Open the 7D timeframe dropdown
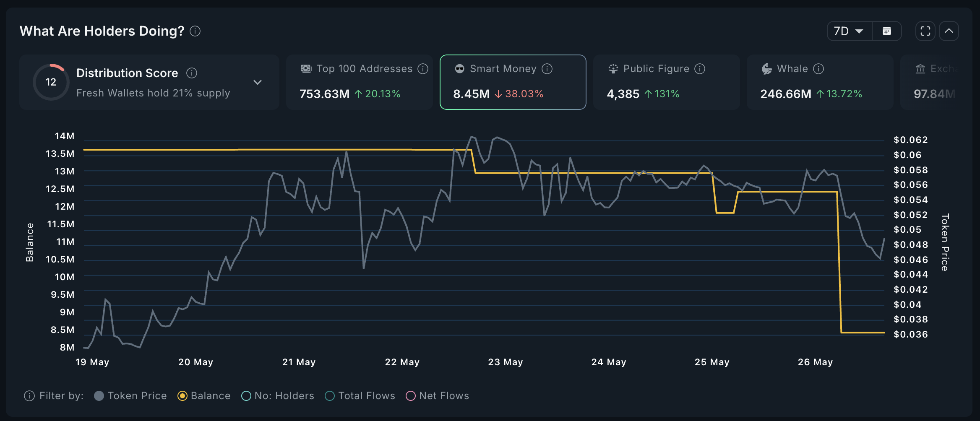The image size is (980, 421). [x=848, y=31]
